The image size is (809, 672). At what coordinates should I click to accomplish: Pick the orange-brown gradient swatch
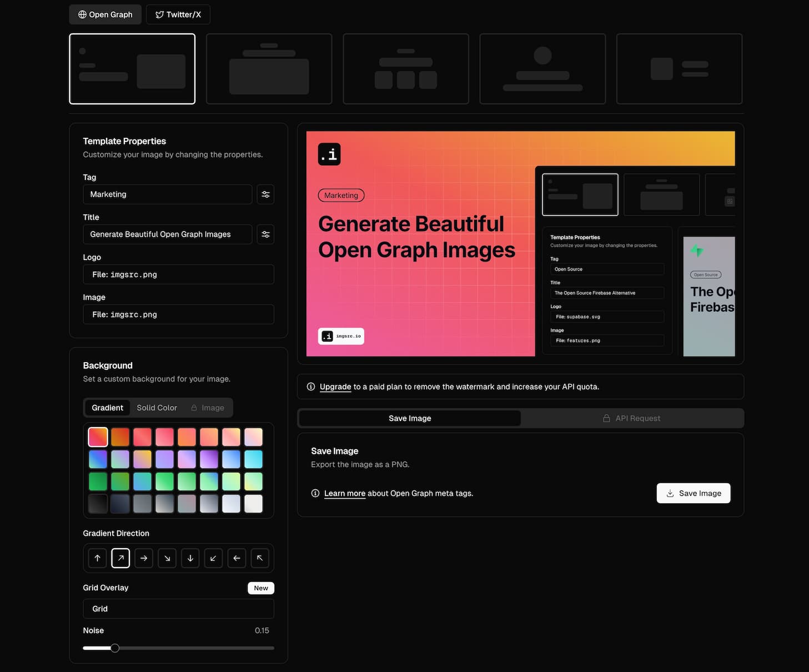(120, 437)
